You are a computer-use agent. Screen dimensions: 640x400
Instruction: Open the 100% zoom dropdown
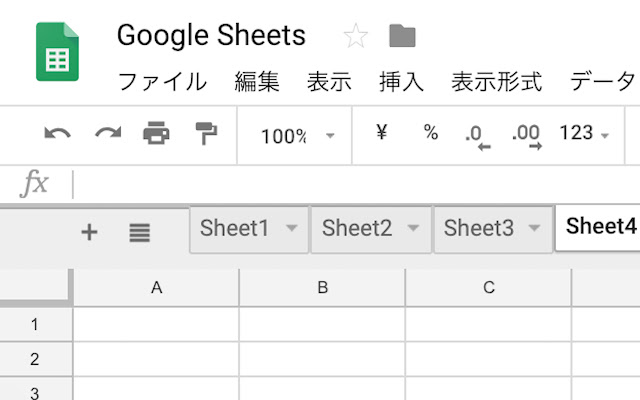point(296,136)
